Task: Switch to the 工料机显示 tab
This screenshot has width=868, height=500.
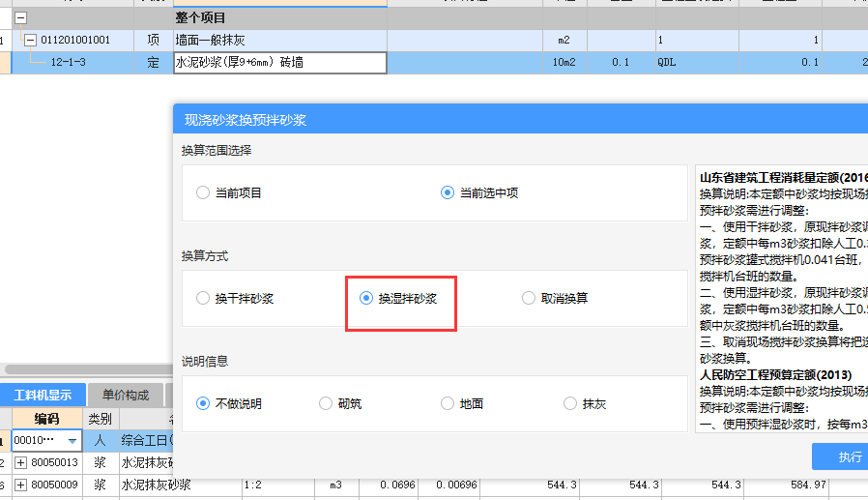Action: pos(43,395)
